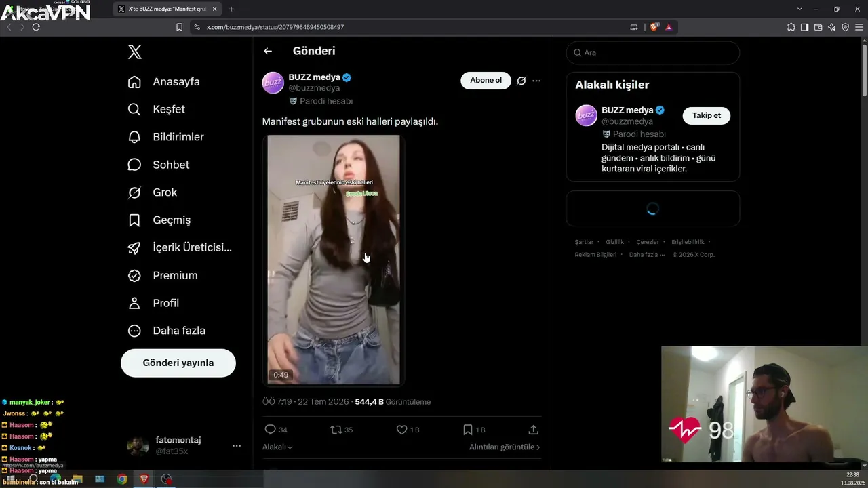Open the post's more options menu
Screen dimensions: 868x488
(x=536, y=81)
